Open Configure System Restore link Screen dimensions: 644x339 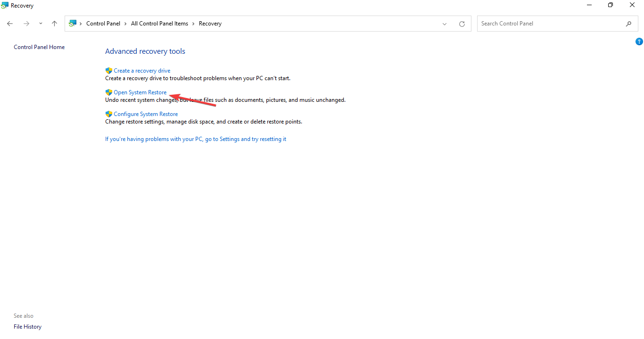point(146,114)
